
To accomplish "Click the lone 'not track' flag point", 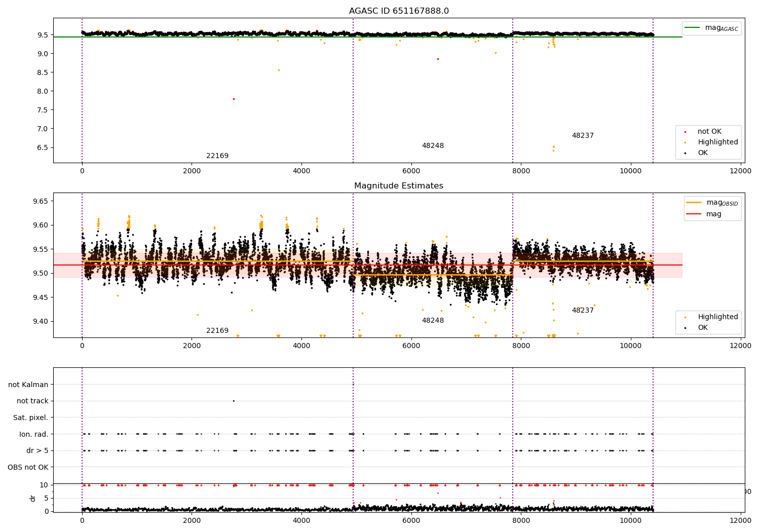I will tap(234, 401).
